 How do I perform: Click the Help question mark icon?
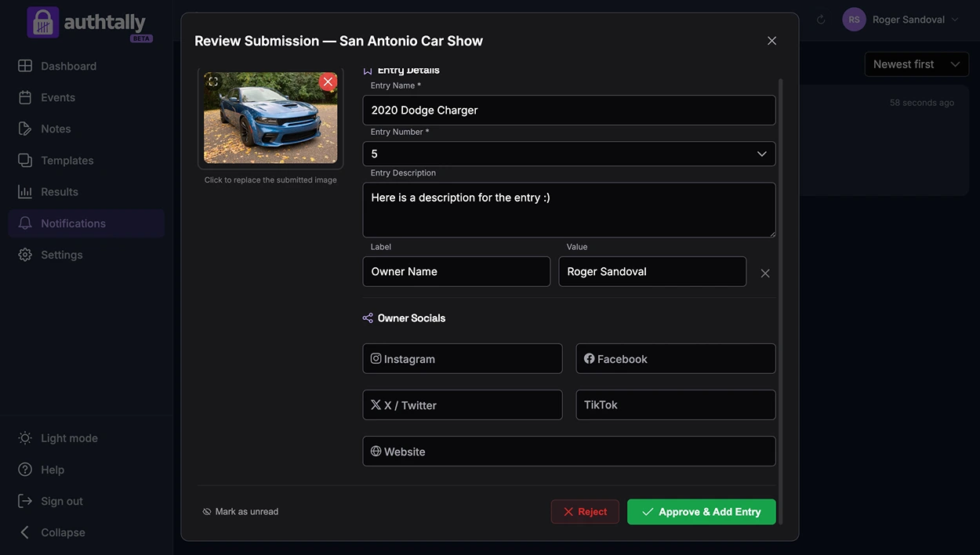25,470
